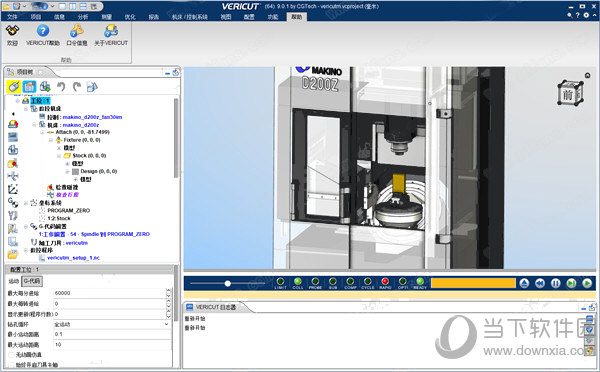
Task: Open the 欢迎 welcome handshake icon
Action: 12,31
